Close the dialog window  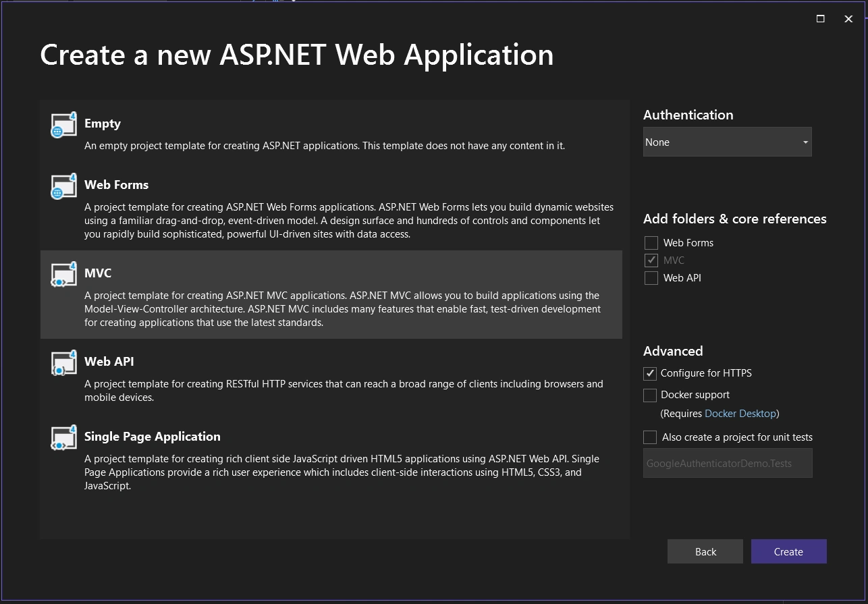click(x=848, y=19)
